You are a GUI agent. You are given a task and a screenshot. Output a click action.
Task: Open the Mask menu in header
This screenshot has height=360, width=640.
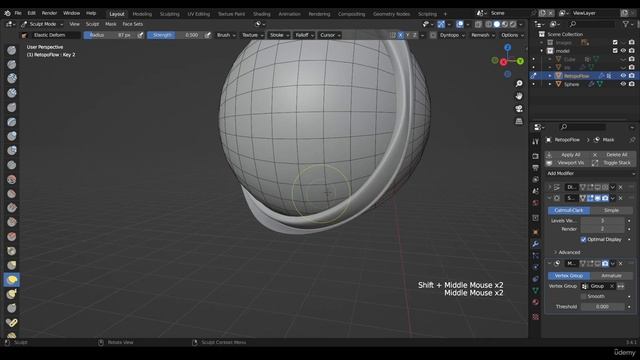(x=111, y=24)
